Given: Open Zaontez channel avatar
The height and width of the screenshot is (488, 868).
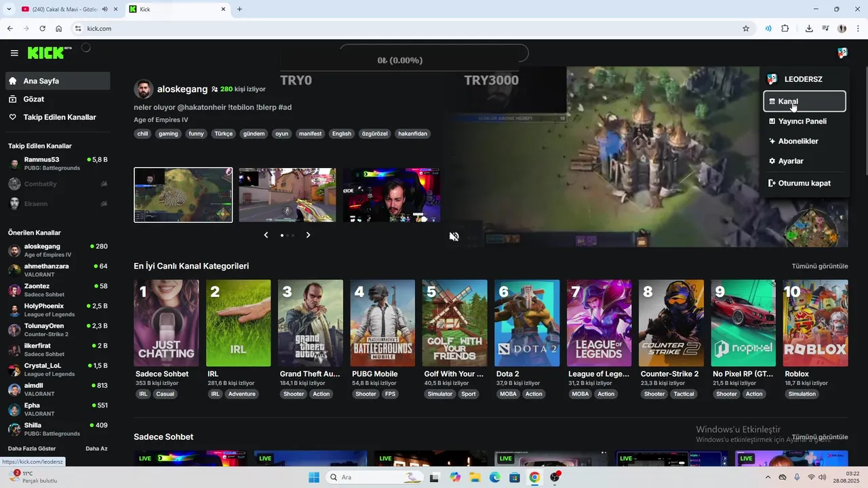Looking at the screenshot, I should click(14, 290).
